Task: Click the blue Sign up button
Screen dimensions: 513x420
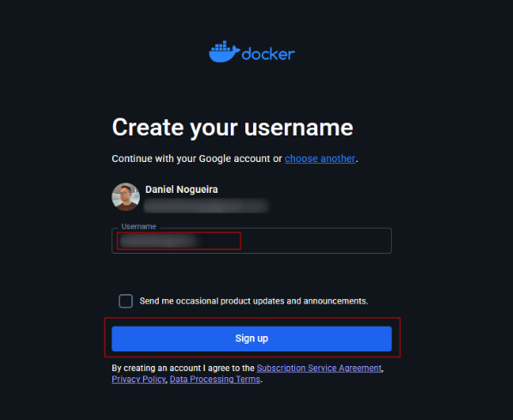Action: (x=251, y=339)
